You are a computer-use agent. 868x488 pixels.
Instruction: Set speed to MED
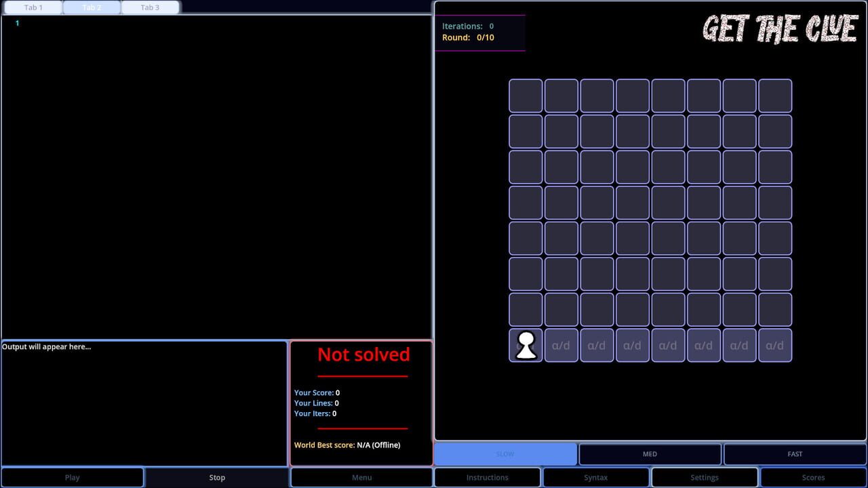coord(650,454)
